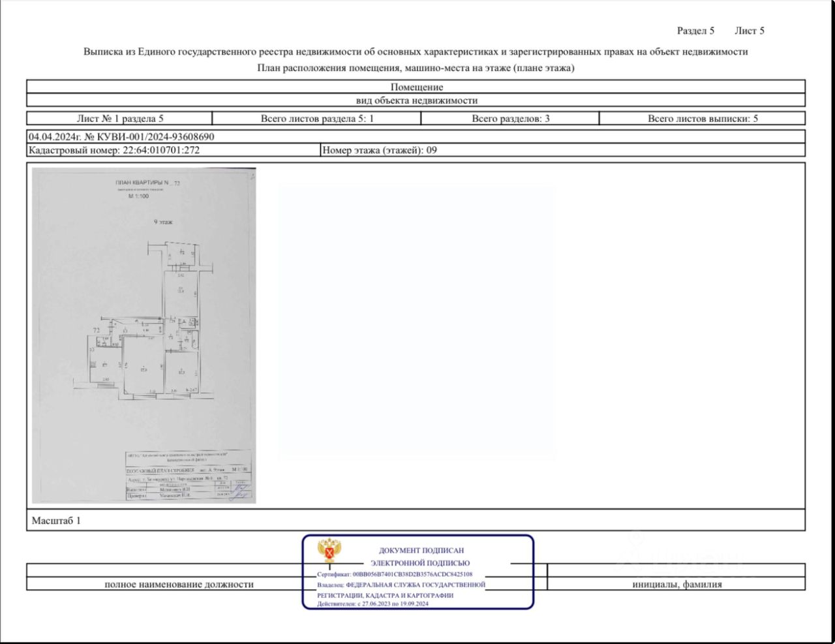This screenshot has height=644, width=835.
Task: Select the certificate number line "Сертификат: 00BB056B7401..."
Action: [x=395, y=574]
